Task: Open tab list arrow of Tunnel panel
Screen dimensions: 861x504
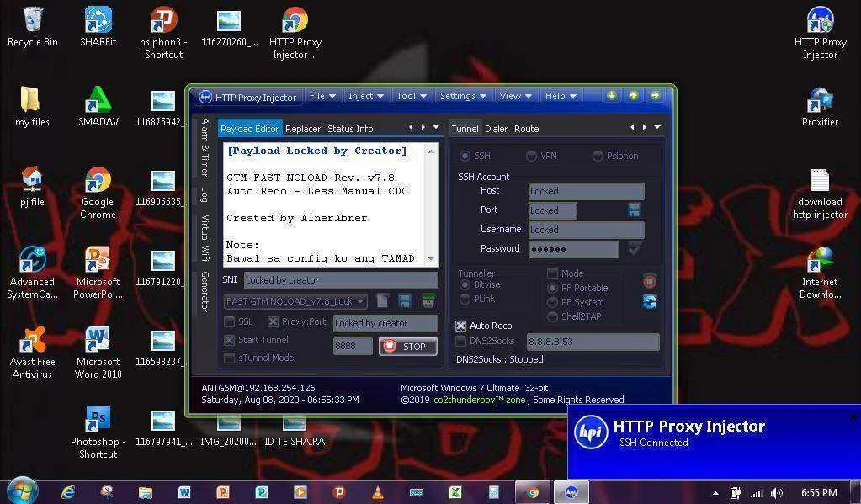Action: coord(657,127)
